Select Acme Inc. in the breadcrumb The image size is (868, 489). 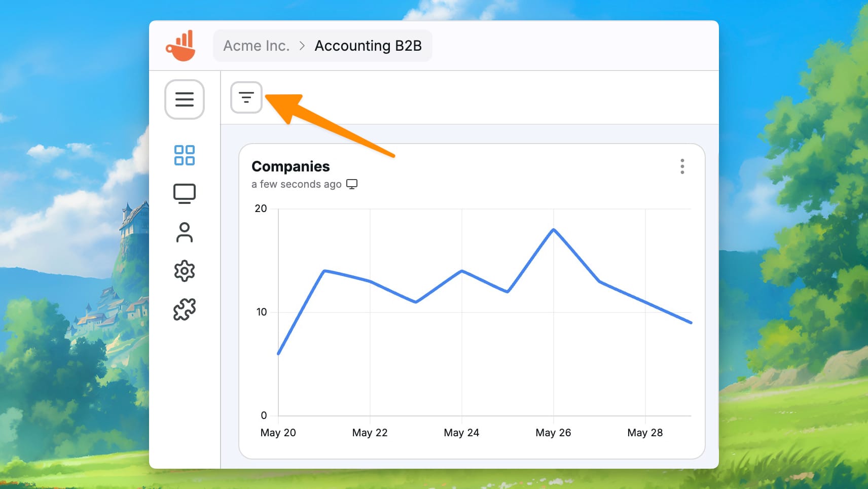(x=257, y=46)
